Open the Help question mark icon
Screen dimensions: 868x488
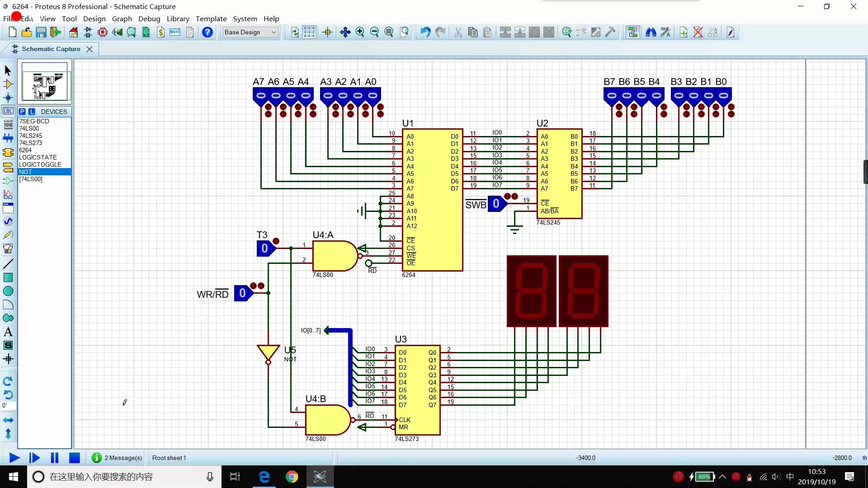(208, 32)
